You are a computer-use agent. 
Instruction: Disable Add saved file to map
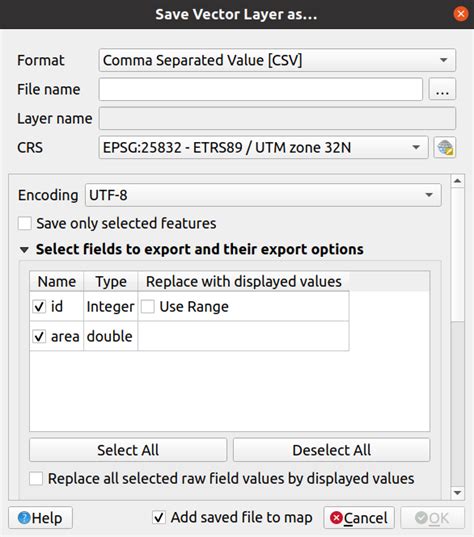(x=159, y=517)
